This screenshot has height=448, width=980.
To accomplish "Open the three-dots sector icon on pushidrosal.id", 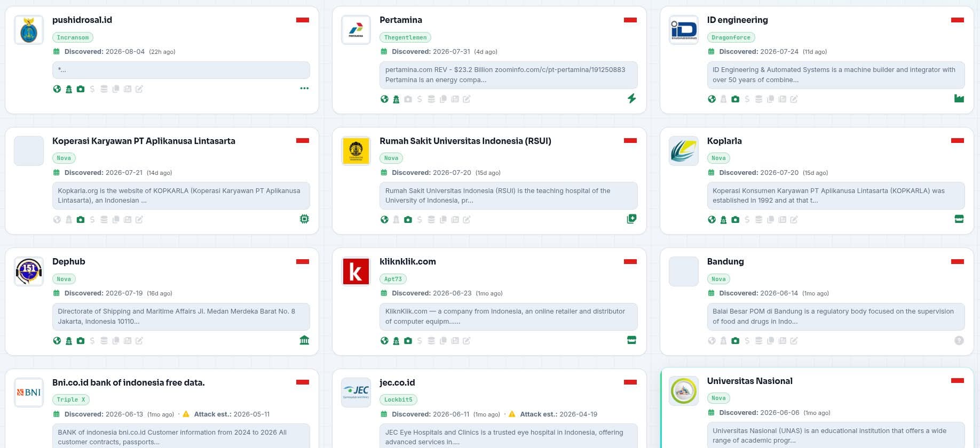I will (x=304, y=89).
